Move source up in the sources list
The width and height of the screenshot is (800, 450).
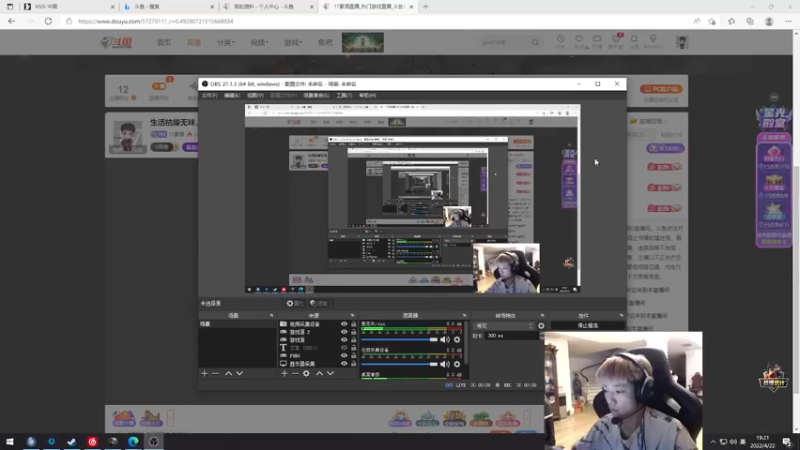(319, 373)
